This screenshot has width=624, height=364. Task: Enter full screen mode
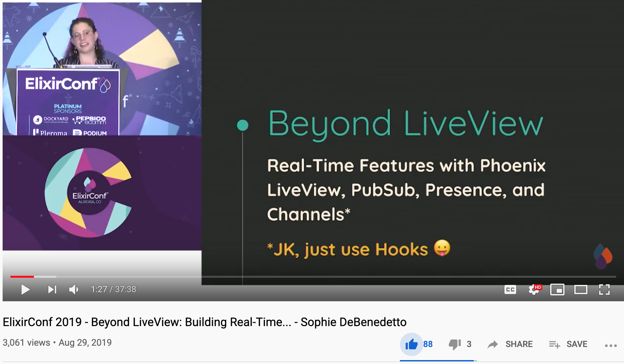coord(604,290)
